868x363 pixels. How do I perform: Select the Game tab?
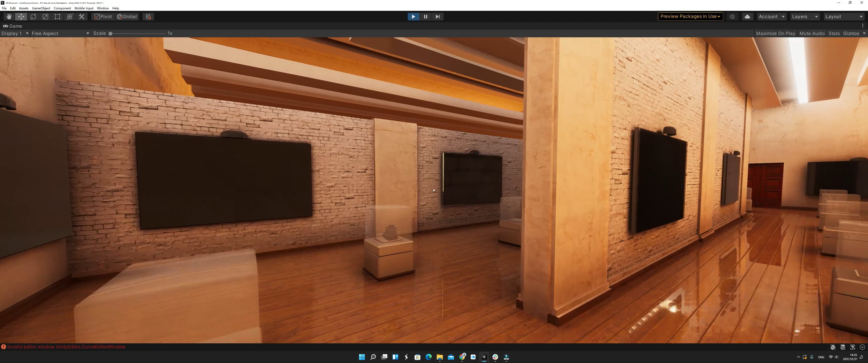(12, 26)
